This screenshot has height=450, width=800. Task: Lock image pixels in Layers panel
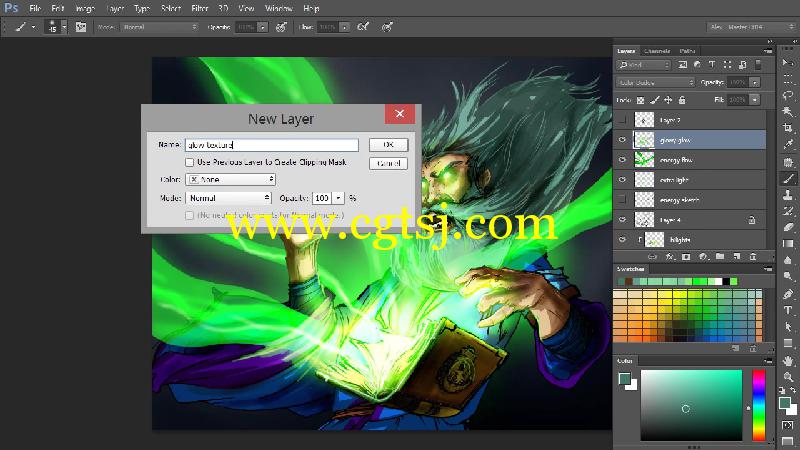click(x=655, y=100)
